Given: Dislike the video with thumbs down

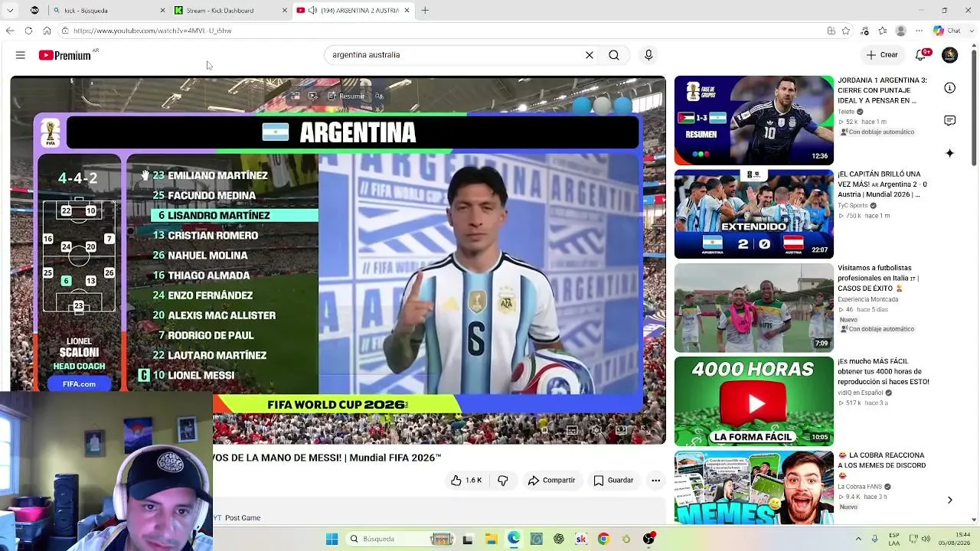Looking at the screenshot, I should point(503,481).
